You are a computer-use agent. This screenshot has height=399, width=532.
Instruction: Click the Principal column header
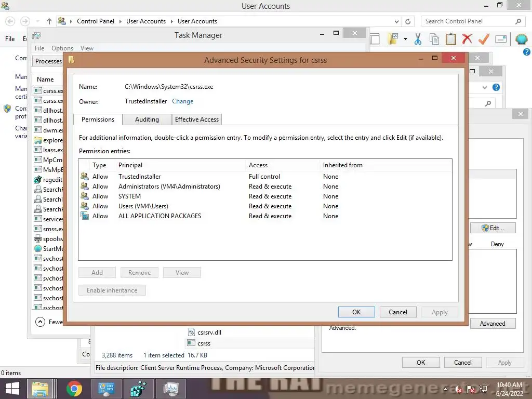181,165
